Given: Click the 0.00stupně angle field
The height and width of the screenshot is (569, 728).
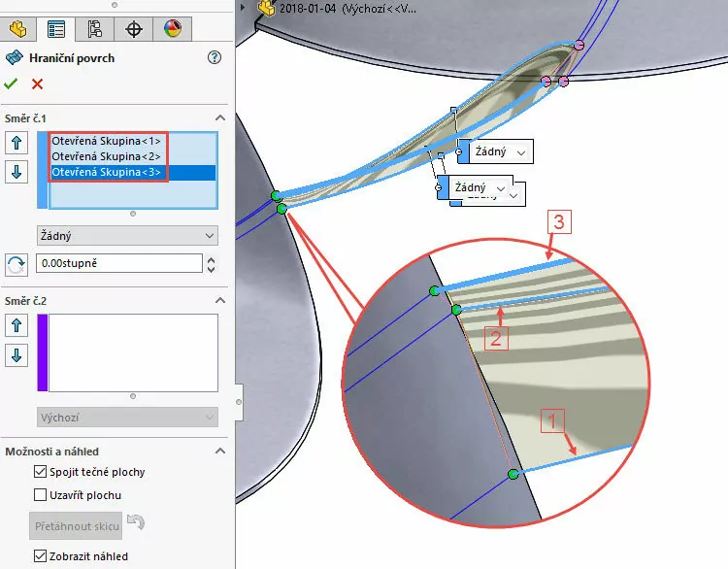Looking at the screenshot, I should 119,263.
